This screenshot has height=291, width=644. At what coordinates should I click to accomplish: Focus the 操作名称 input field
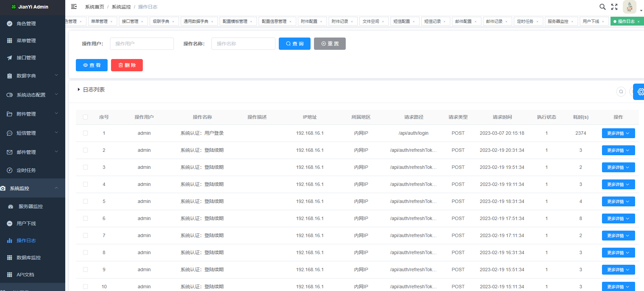(x=243, y=44)
